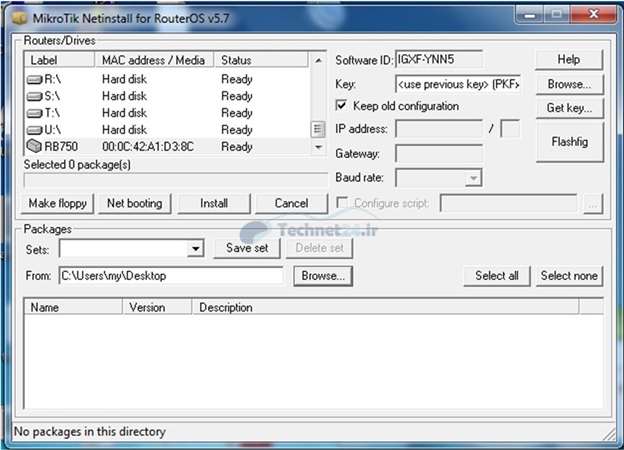The image size is (624, 450).
Task: Click the Save set button
Action: 247,248
